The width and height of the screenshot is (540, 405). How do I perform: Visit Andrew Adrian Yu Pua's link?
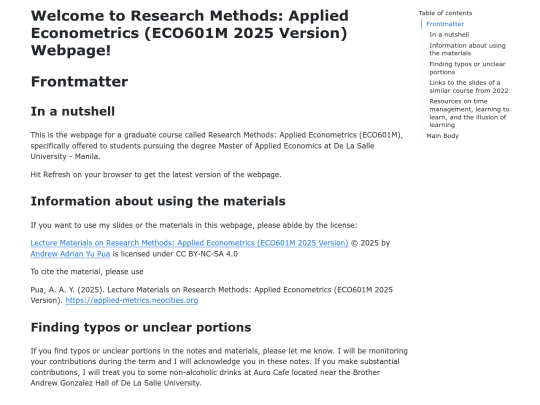click(70, 254)
